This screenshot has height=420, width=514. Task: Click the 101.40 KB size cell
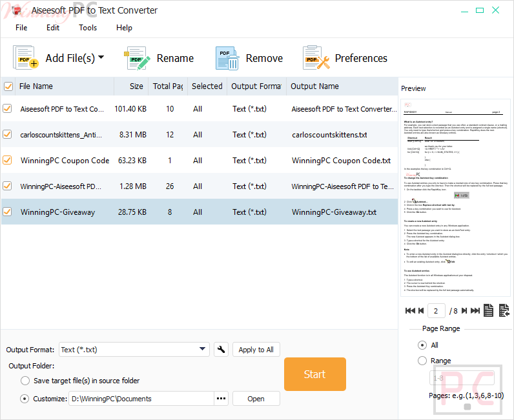click(130, 109)
